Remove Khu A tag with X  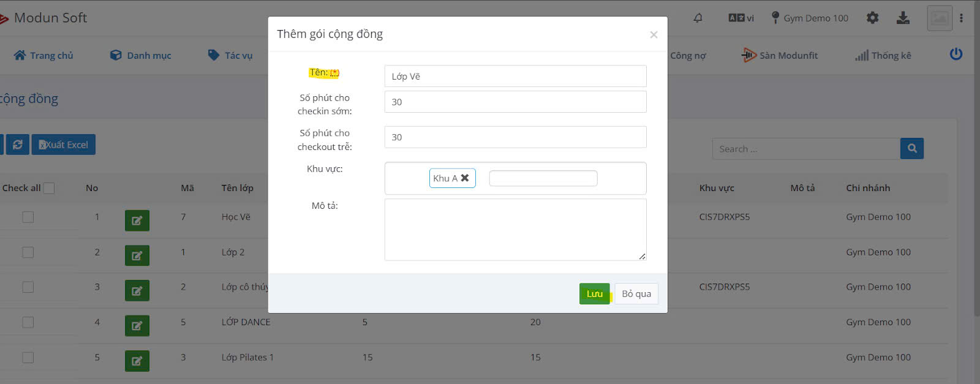[465, 178]
